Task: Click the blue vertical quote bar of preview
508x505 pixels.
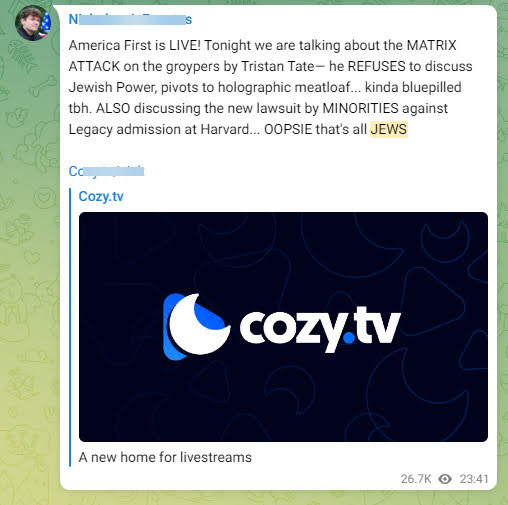Action: click(x=70, y=327)
